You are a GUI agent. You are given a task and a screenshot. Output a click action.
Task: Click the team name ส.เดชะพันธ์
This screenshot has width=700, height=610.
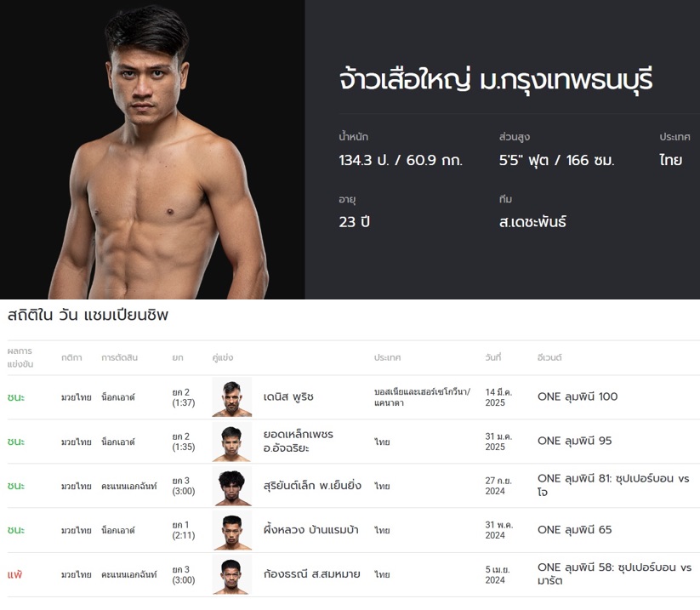click(532, 222)
